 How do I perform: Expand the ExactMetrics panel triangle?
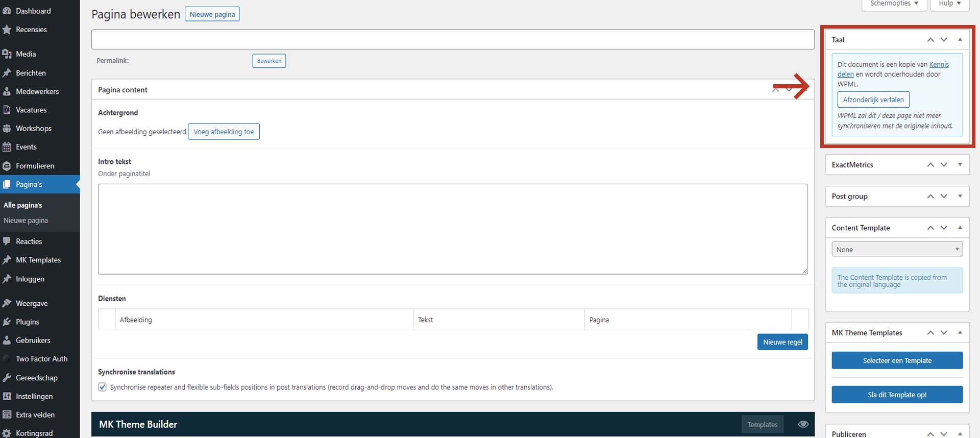click(960, 164)
